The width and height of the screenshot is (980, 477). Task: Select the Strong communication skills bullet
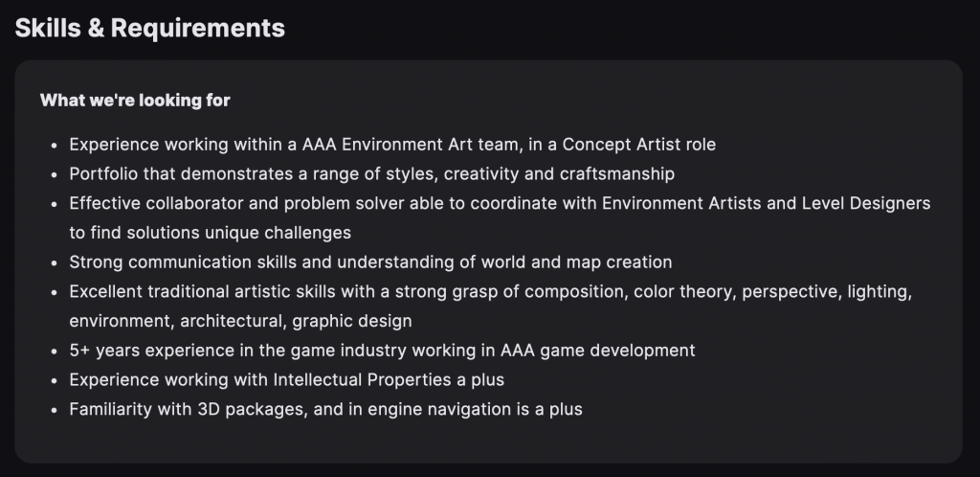[x=370, y=261]
